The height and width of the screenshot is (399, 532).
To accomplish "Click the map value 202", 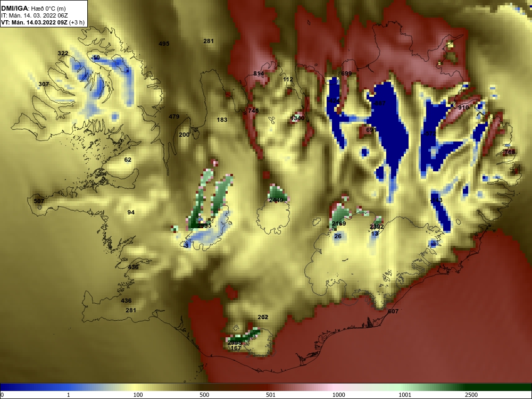I will [263, 317].
